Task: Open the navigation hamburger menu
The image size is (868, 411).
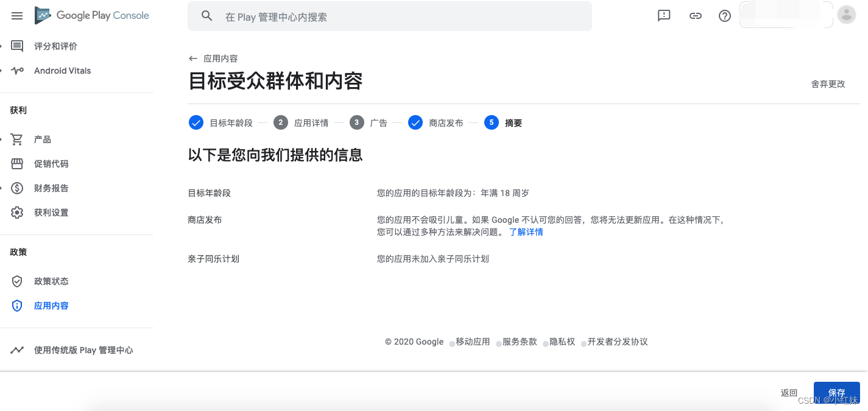Action: point(16,16)
